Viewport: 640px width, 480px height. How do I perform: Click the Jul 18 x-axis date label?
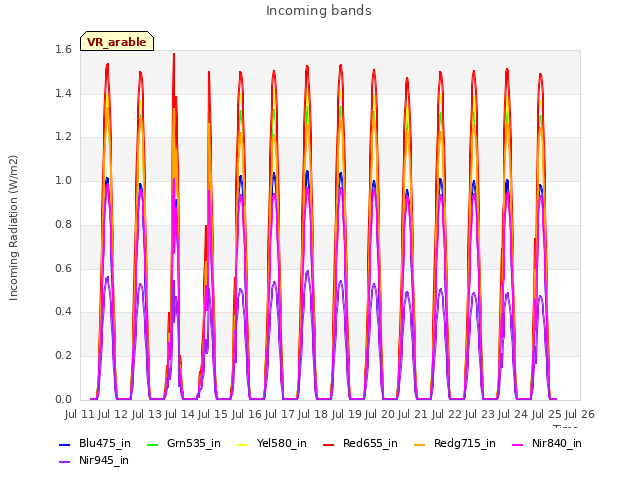tap(313, 414)
